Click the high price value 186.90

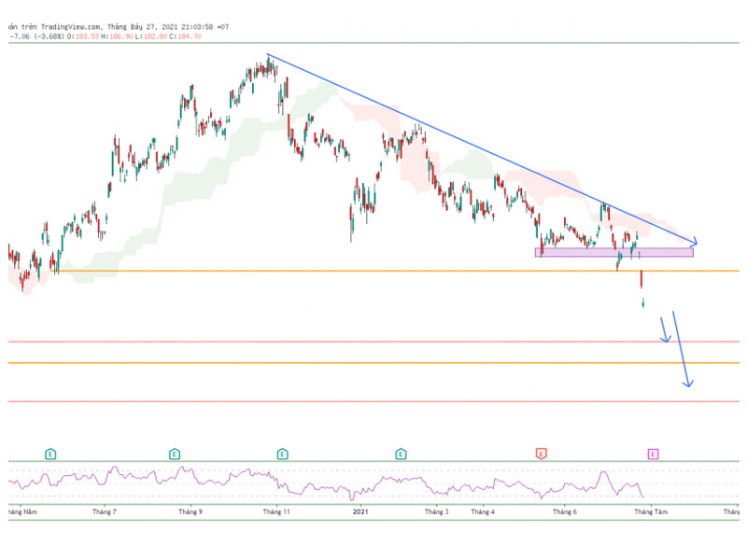[121, 36]
